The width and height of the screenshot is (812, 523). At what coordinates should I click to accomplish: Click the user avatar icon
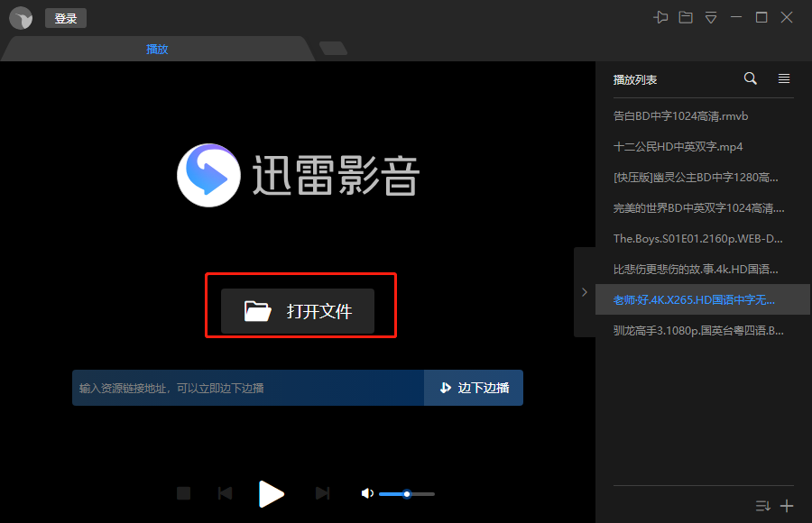[21, 18]
